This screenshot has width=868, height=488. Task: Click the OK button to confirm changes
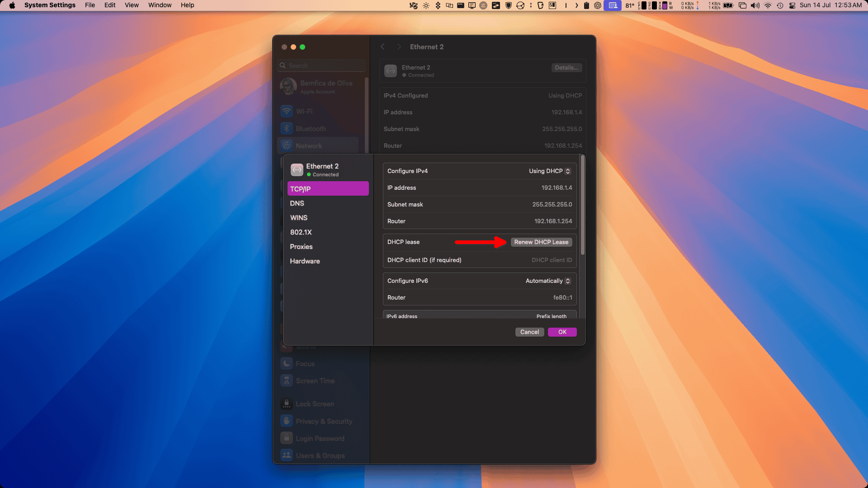pos(562,332)
